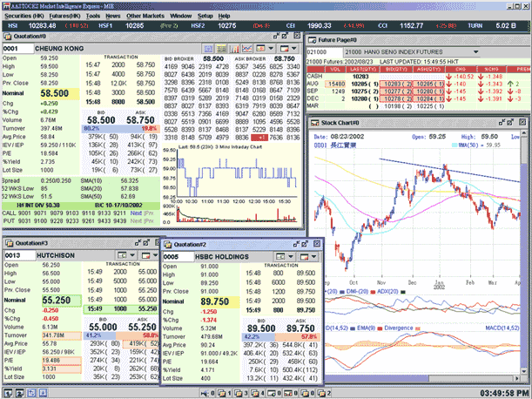Click the LAST(QTY) column header in Future Page
Viewport: 532px width, 399px height.
pyautogui.click(x=361, y=69)
